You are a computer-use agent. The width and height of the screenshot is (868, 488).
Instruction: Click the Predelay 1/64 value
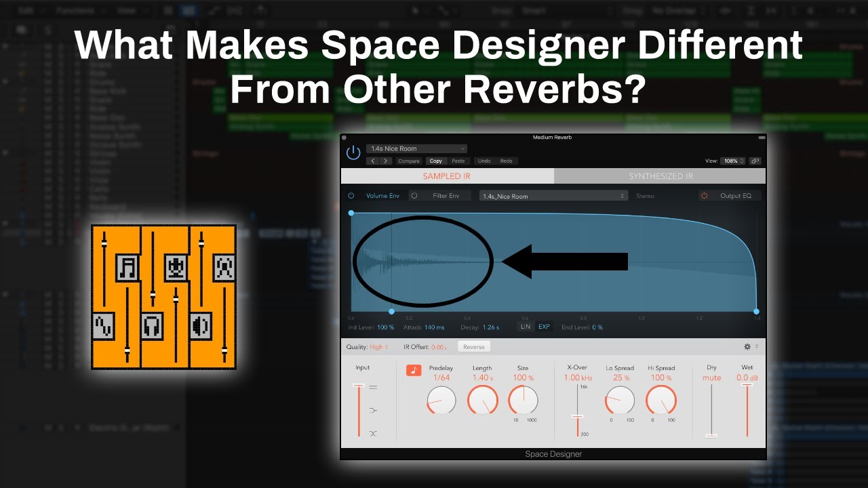coord(441,378)
